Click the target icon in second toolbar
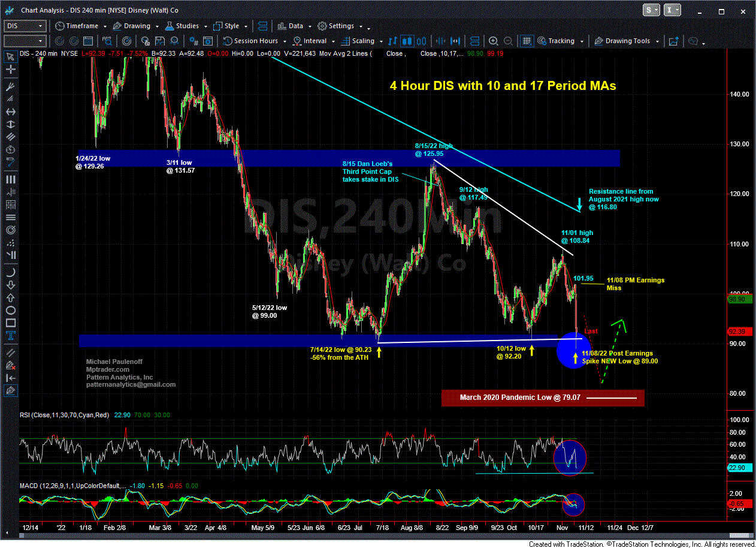756x548 pixels. [126, 41]
